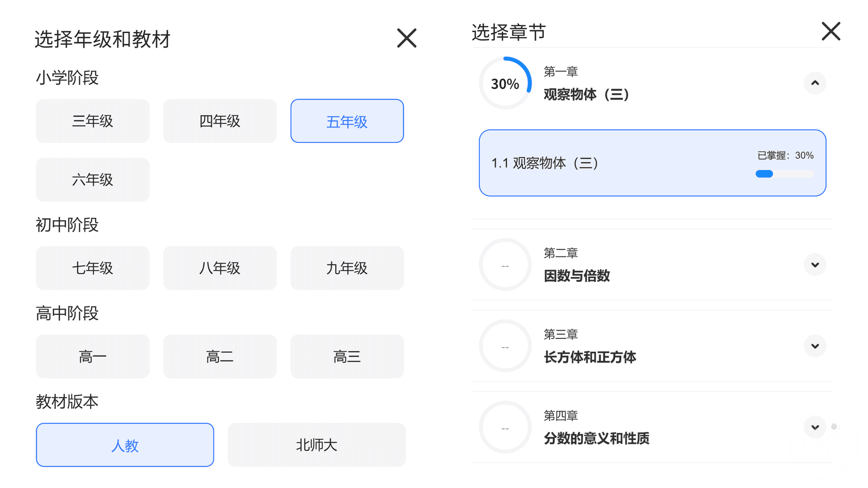Click the 30% circular progress icon
The width and height of the screenshot is (868, 488).
(x=505, y=83)
